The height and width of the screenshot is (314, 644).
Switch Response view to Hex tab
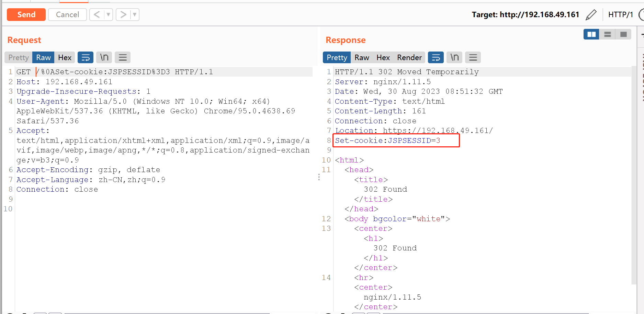pos(383,57)
